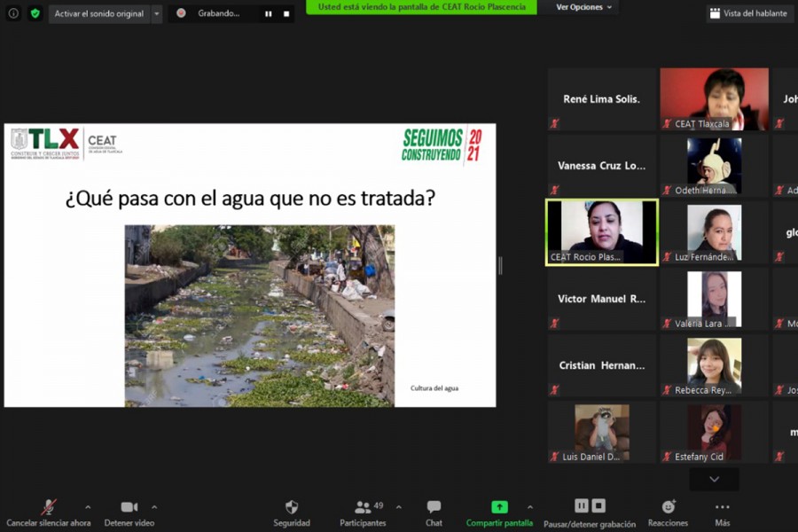Click the TLX government logo on slide
798x532 pixels.
(45, 144)
